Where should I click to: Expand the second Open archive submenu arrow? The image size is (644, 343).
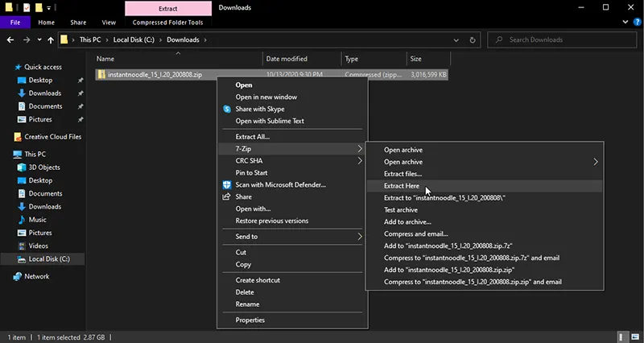pyautogui.click(x=596, y=162)
